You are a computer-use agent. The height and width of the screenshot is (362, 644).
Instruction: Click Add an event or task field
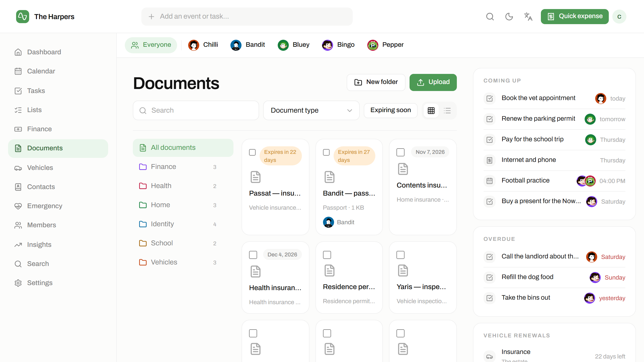pyautogui.click(x=247, y=17)
